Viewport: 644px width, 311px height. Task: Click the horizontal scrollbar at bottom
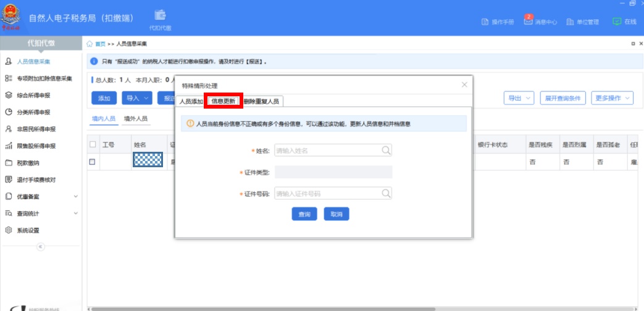[x=263, y=309]
